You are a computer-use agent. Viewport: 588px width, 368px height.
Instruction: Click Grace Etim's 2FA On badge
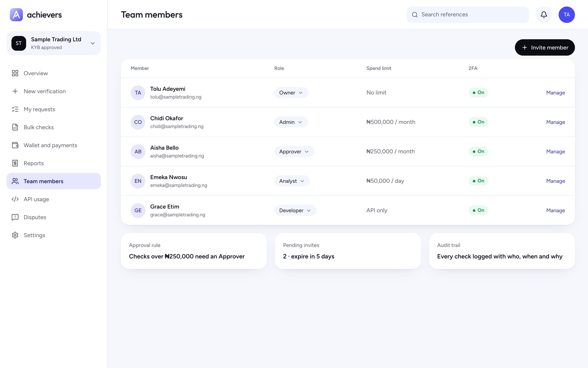(x=478, y=210)
